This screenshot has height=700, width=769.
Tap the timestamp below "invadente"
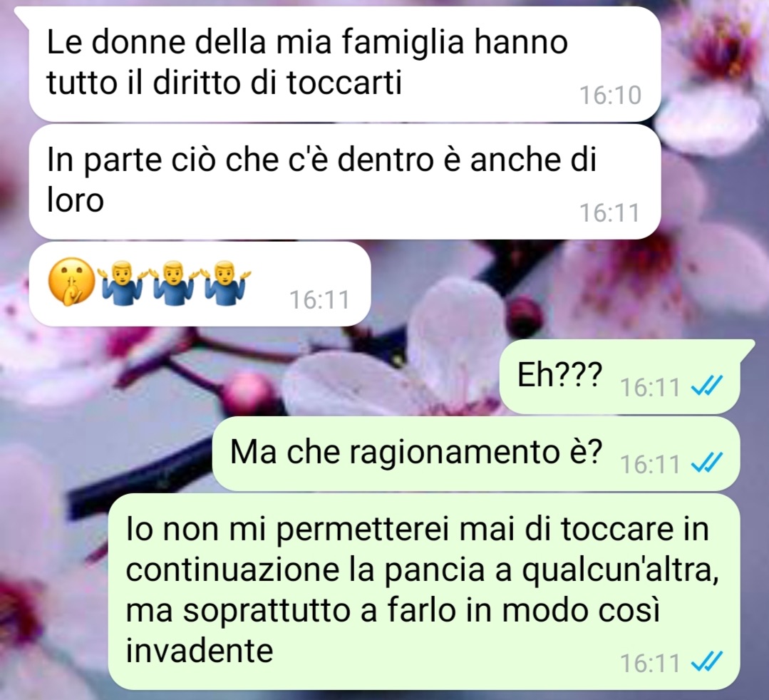click(650, 664)
